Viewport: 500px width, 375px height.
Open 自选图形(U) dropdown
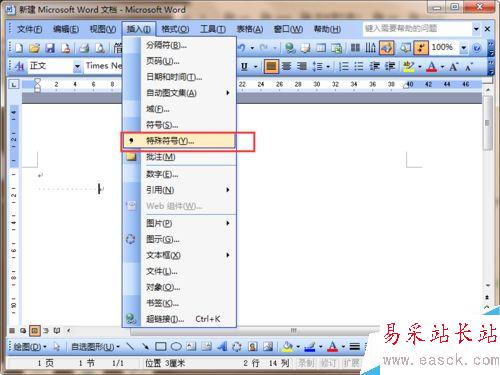96,347
